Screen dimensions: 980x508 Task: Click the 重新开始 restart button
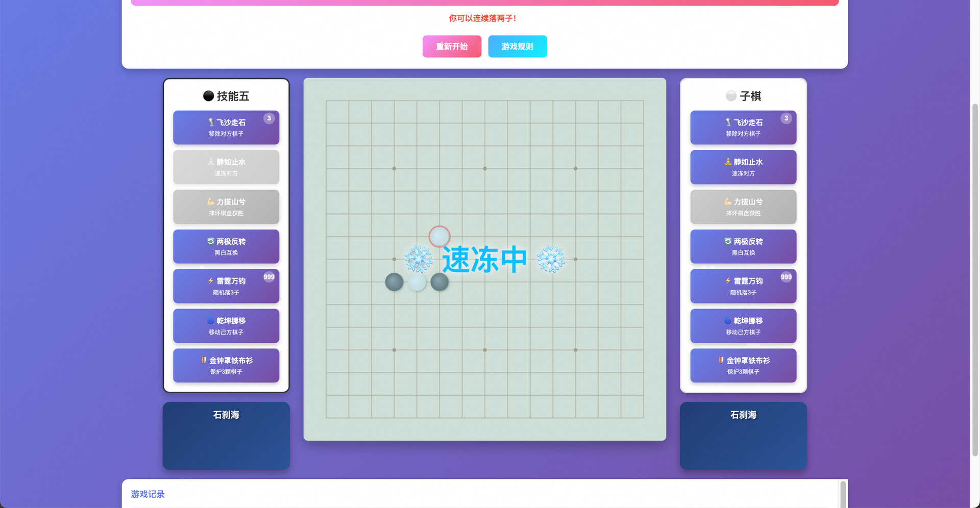[x=452, y=46]
